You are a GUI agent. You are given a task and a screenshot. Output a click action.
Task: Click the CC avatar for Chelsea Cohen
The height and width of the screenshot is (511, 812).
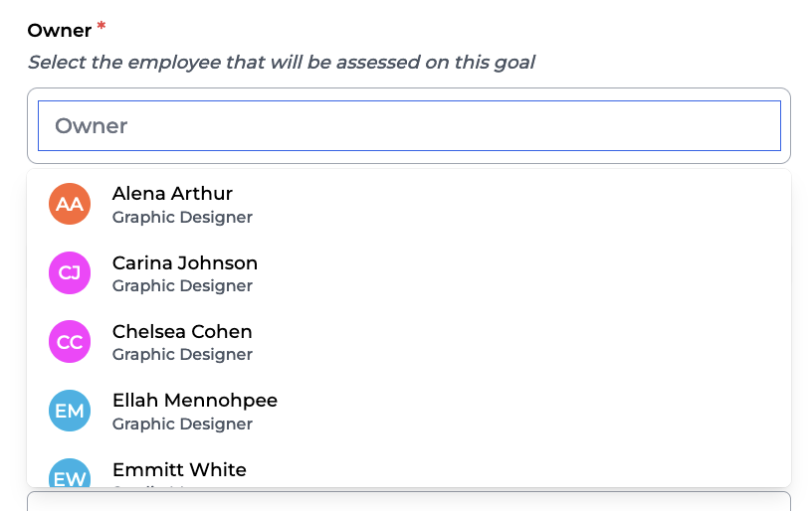(70, 342)
